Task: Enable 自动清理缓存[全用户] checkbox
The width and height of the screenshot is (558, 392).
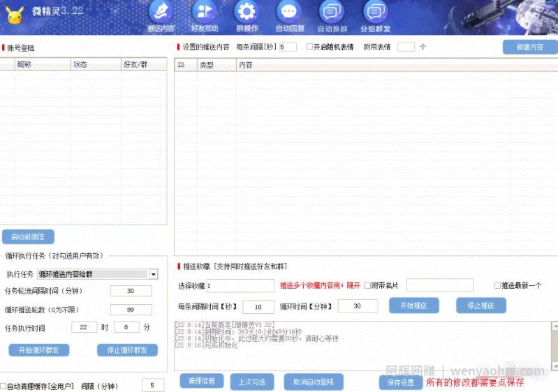Action: 3,386
